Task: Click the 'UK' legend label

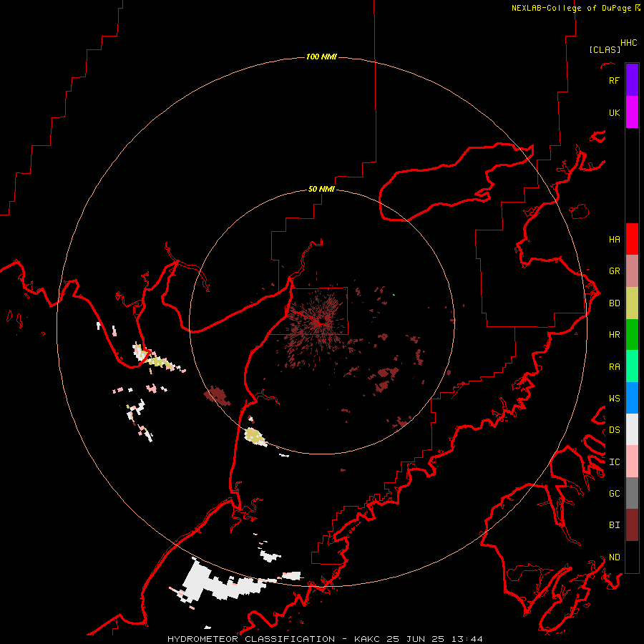Action: tap(614, 112)
